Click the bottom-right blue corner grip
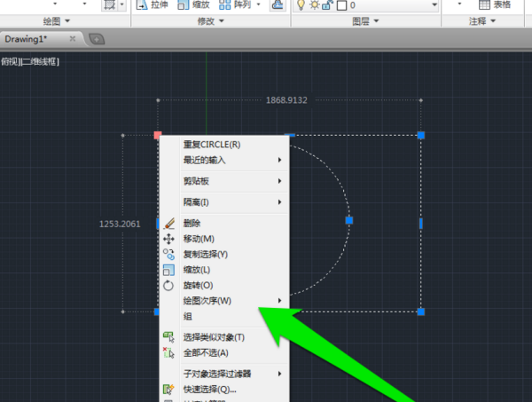Image resolution: width=532 pixels, height=402 pixels. tap(421, 311)
